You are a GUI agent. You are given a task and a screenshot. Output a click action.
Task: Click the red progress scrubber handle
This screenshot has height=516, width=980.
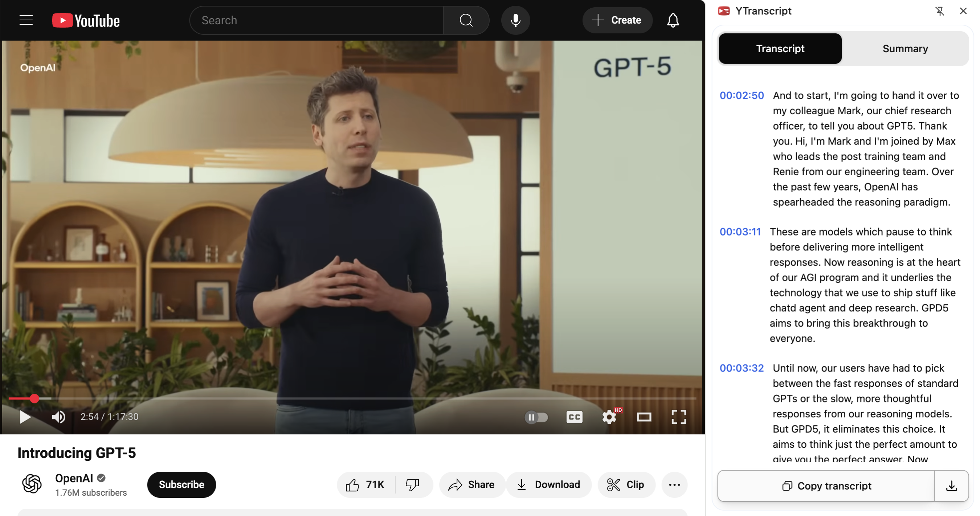coord(34,398)
